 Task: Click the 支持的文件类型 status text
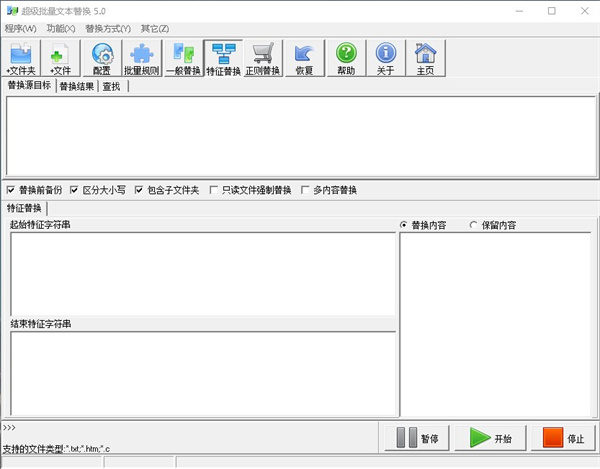56,449
